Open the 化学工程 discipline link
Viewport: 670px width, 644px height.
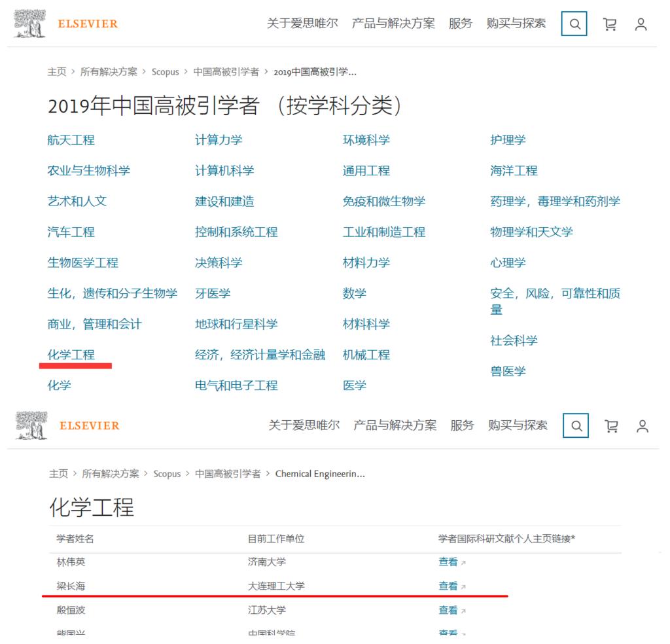(x=71, y=355)
